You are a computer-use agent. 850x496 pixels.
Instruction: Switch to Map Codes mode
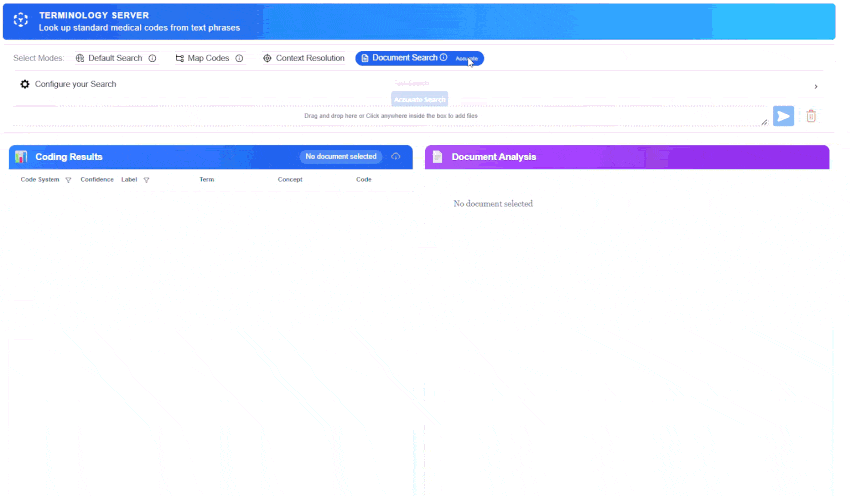pyautogui.click(x=203, y=59)
